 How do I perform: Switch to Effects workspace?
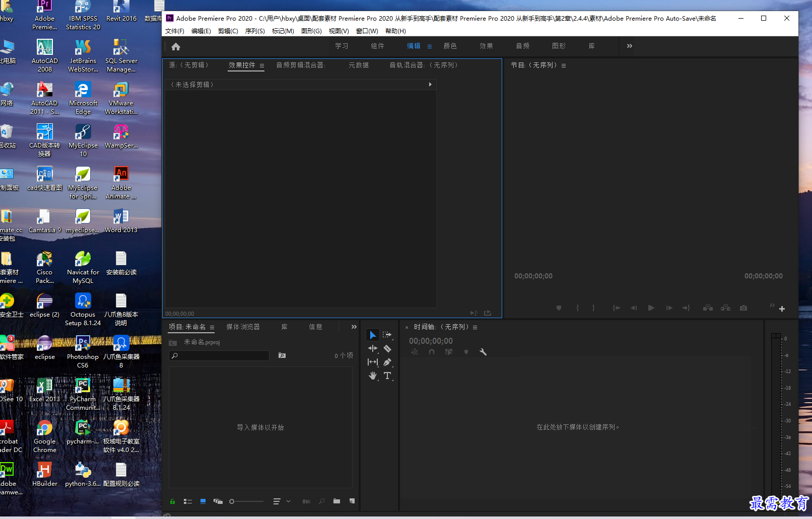pos(487,46)
